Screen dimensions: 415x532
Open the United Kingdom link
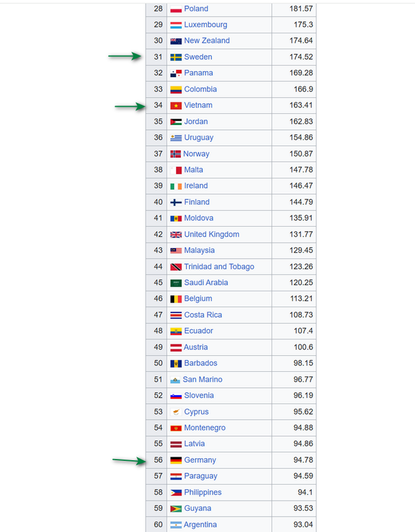pyautogui.click(x=211, y=234)
